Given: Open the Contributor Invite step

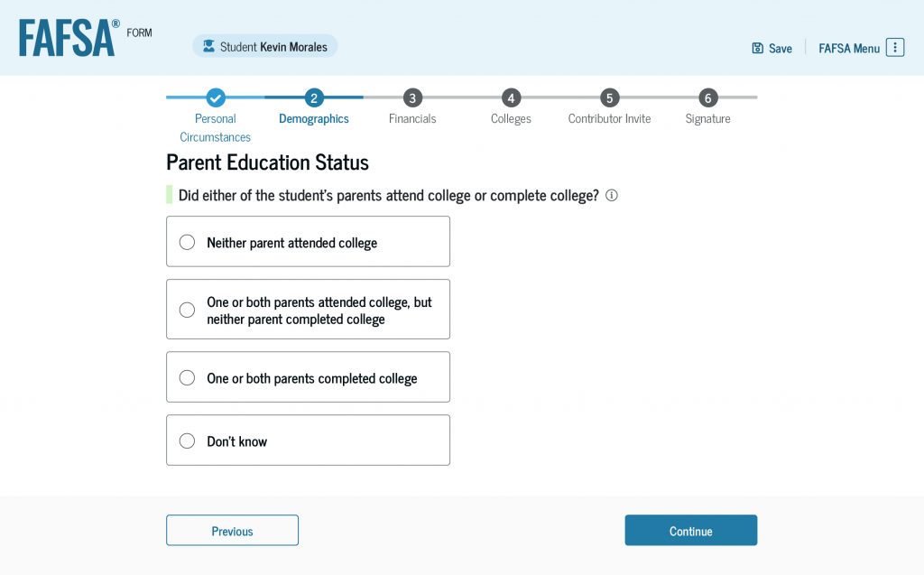Looking at the screenshot, I should pyautogui.click(x=609, y=98).
